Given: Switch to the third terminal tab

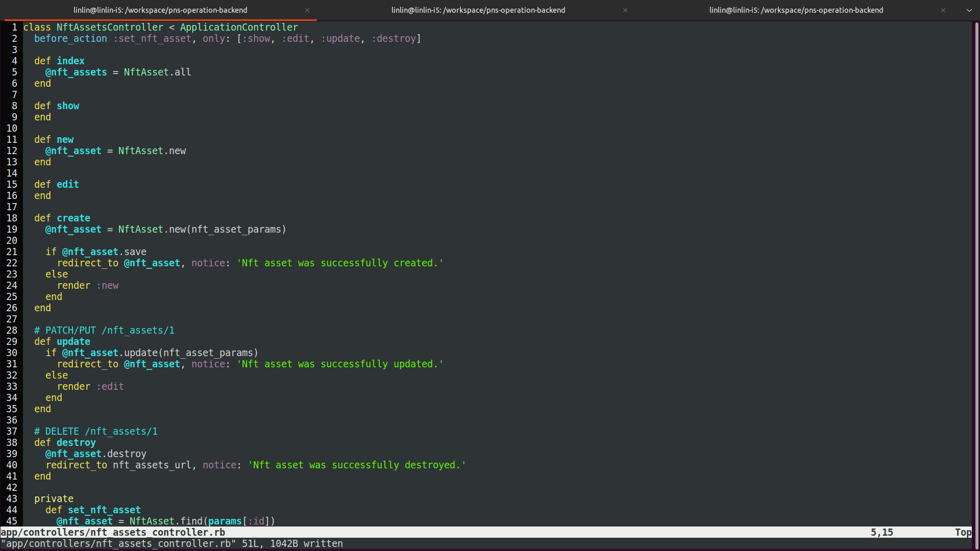Looking at the screenshot, I should point(796,10).
